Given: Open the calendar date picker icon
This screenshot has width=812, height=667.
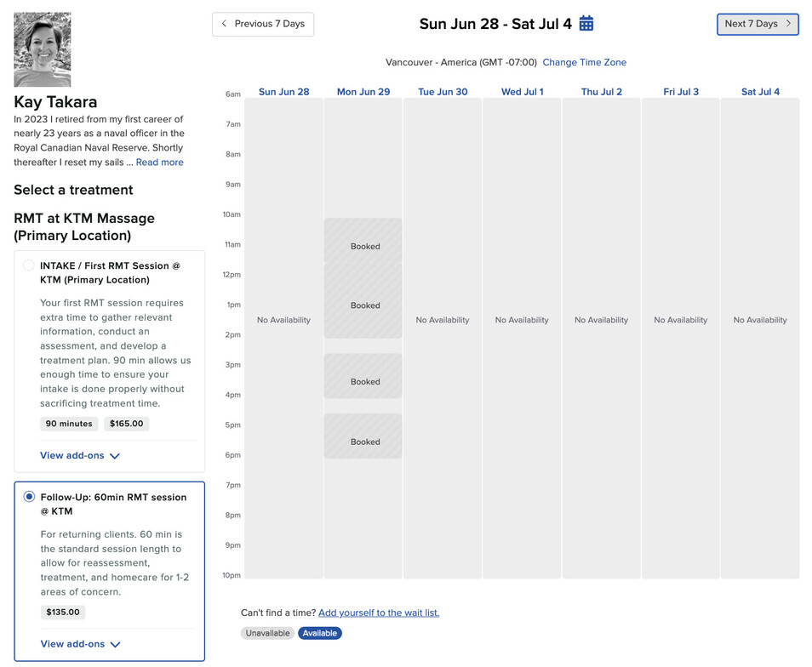Looking at the screenshot, I should tap(586, 23).
